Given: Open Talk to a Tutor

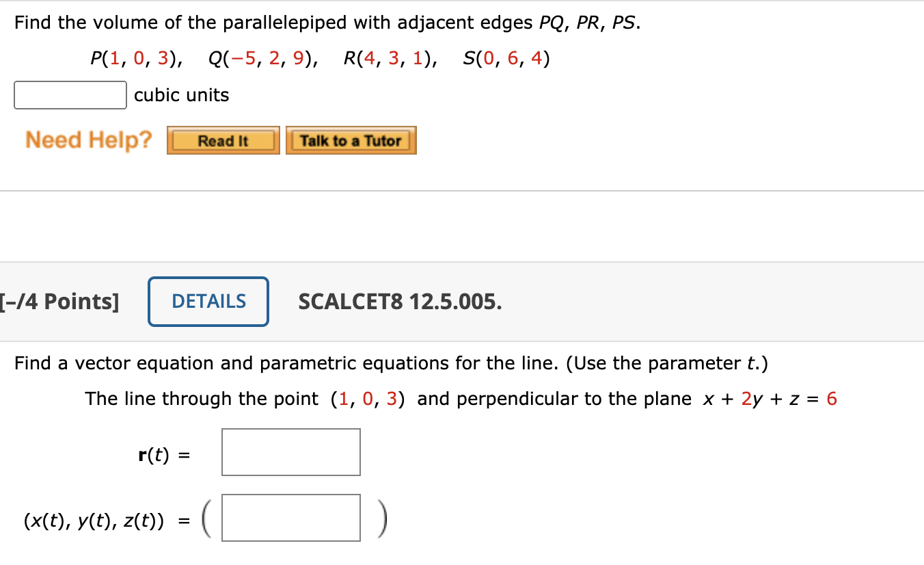Looking at the screenshot, I should tap(351, 140).
